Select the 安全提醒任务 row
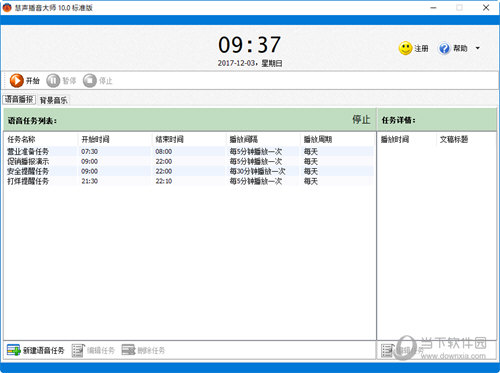Image resolution: width=500 pixels, height=373 pixels. click(x=189, y=171)
